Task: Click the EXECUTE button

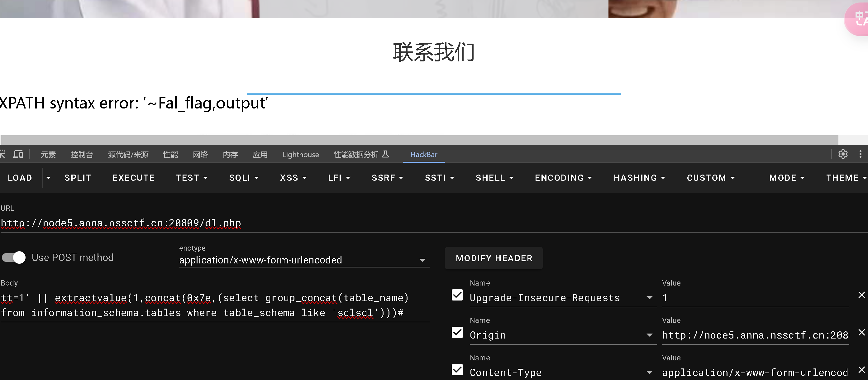Action: point(133,178)
